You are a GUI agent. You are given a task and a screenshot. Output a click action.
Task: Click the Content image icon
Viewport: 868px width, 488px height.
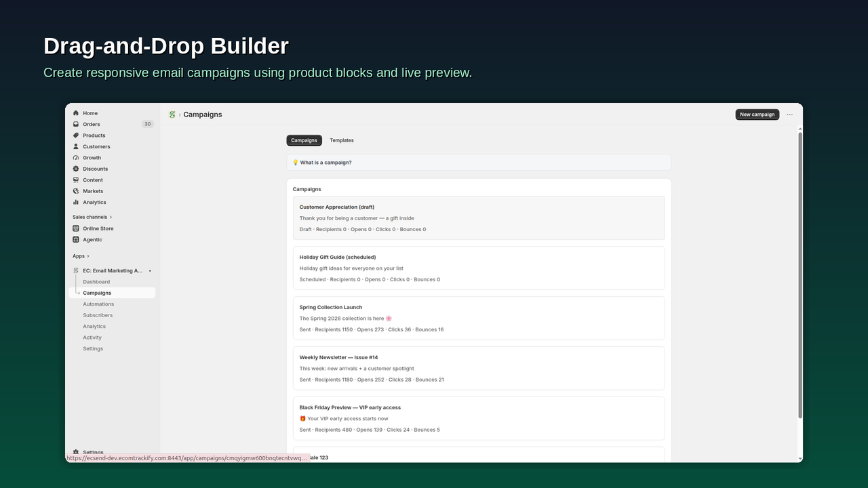[76, 180]
